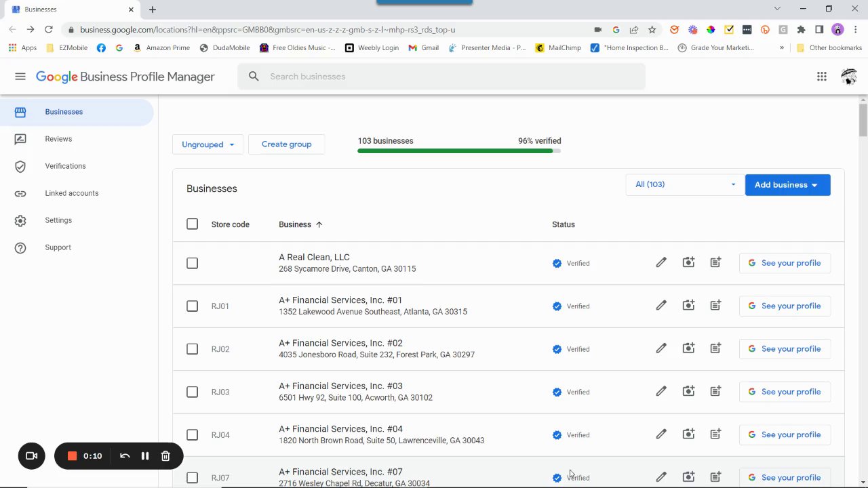Open the Amazon Prime bookmark
The width and height of the screenshot is (868, 488).
point(161,48)
